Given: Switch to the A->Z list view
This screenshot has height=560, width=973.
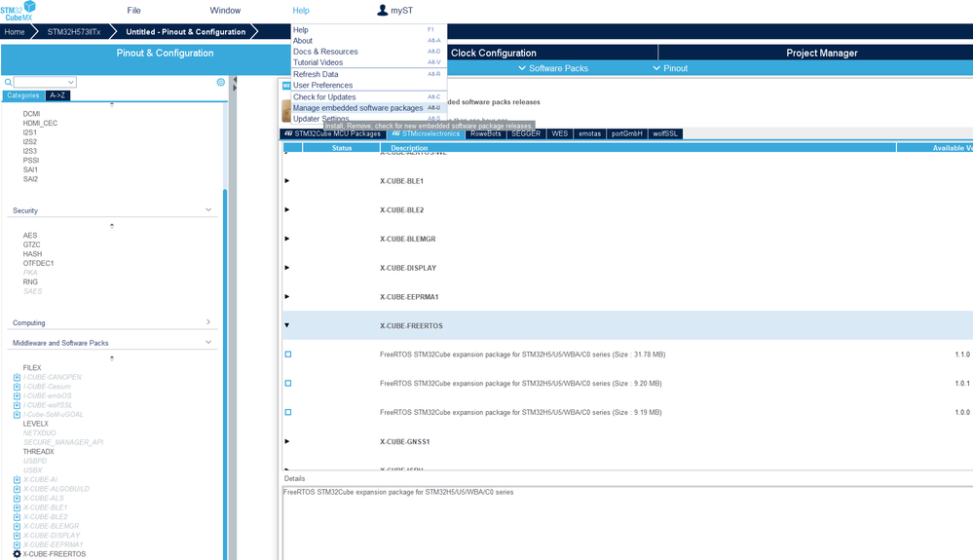Looking at the screenshot, I should pos(57,95).
